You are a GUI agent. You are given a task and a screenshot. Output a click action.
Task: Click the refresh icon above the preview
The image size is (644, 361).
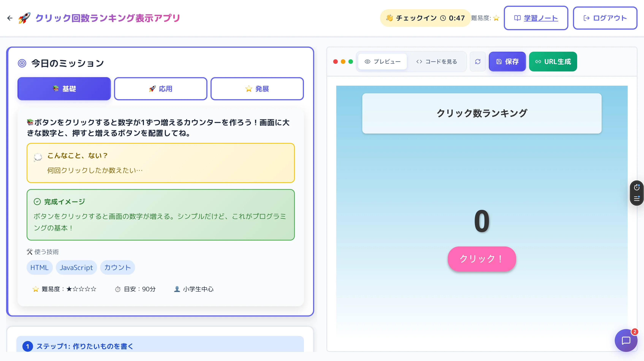478,62
